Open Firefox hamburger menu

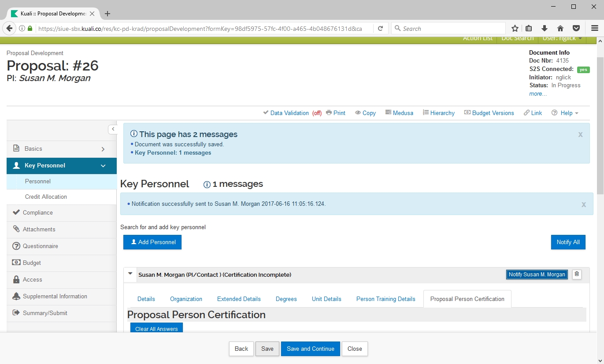594,28
